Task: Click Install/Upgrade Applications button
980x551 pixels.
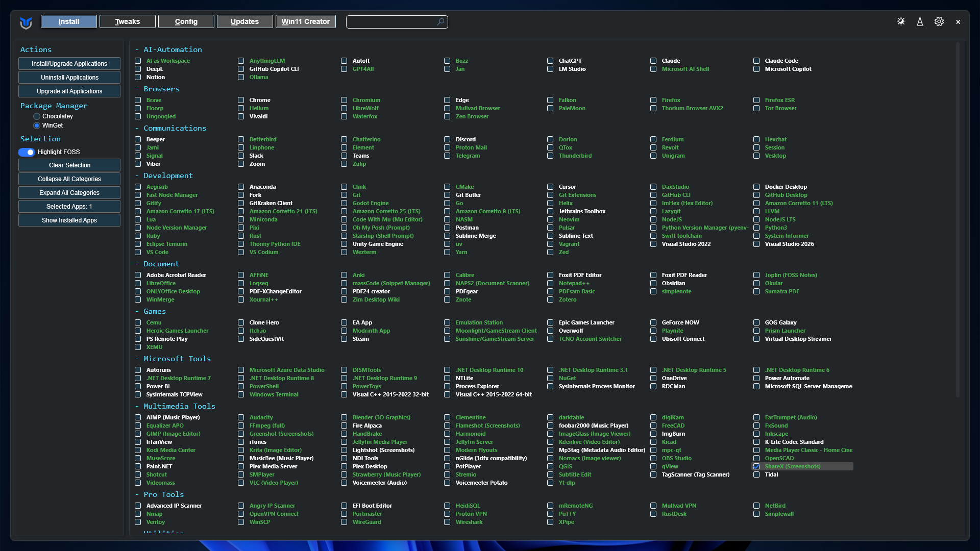Action: 69,64
